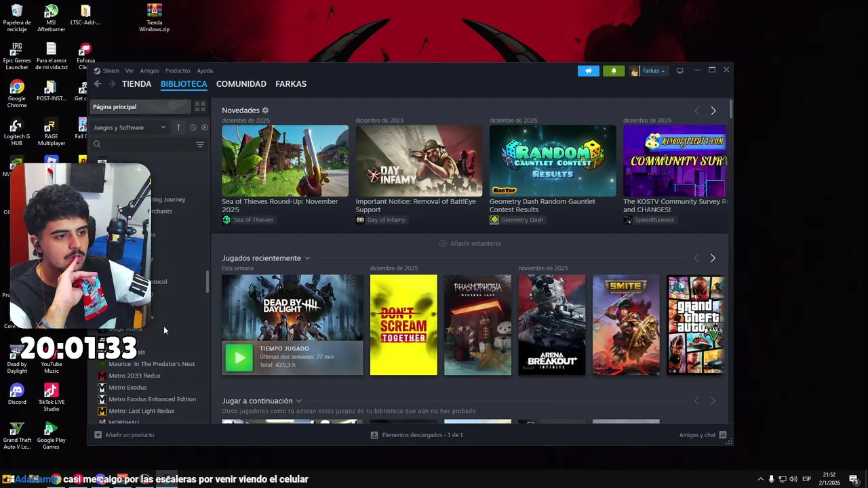This screenshot has height=488, width=868.
Task: Click Day of Infamy publisher link
Action: click(380, 220)
